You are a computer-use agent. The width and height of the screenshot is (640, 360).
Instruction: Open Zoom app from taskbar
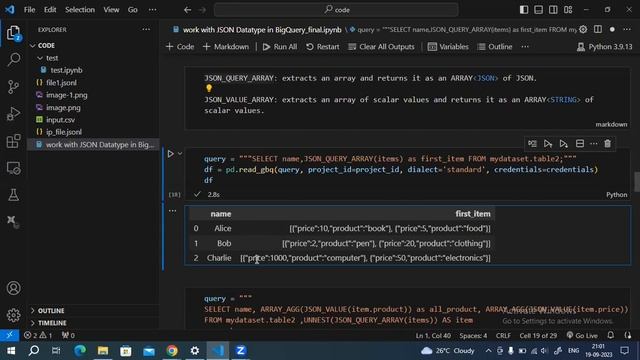point(240,351)
